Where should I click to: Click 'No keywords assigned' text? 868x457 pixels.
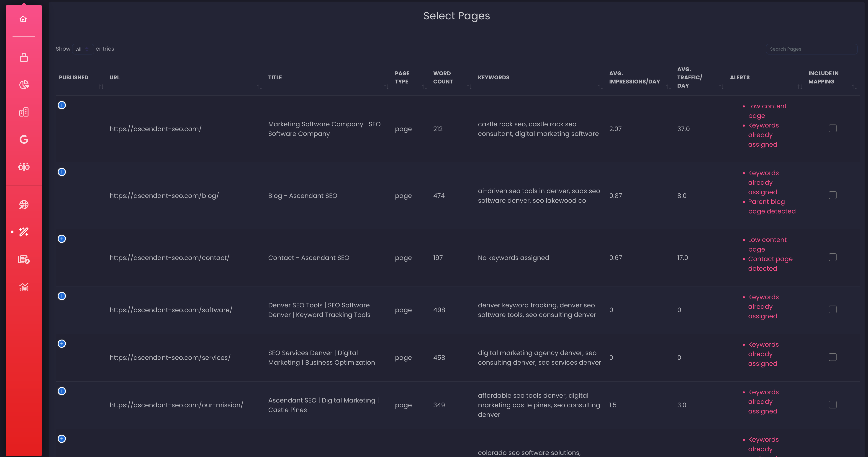pos(514,258)
